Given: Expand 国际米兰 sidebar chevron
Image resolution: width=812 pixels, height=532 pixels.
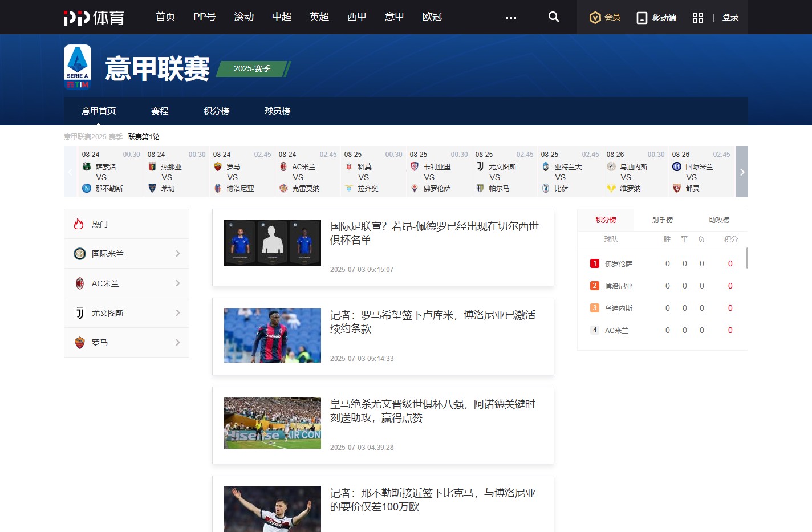Looking at the screenshot, I should (178, 254).
